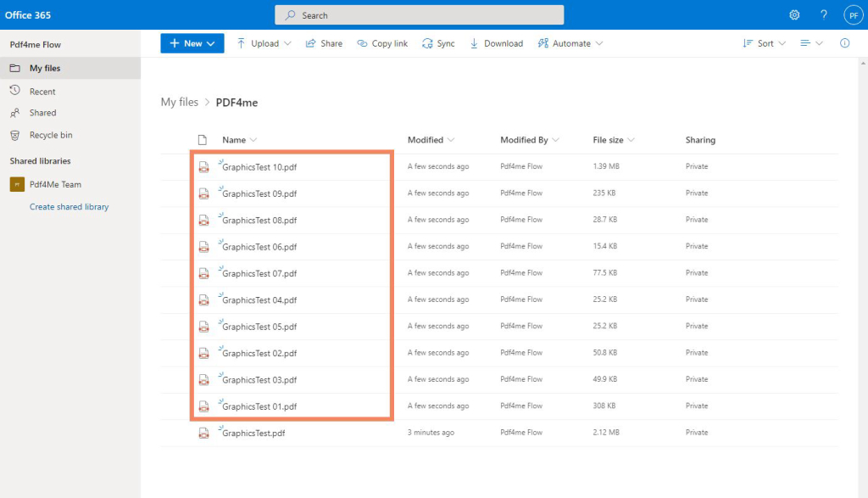This screenshot has height=498, width=868.
Task: Open the Recycle bin section
Action: click(x=51, y=135)
